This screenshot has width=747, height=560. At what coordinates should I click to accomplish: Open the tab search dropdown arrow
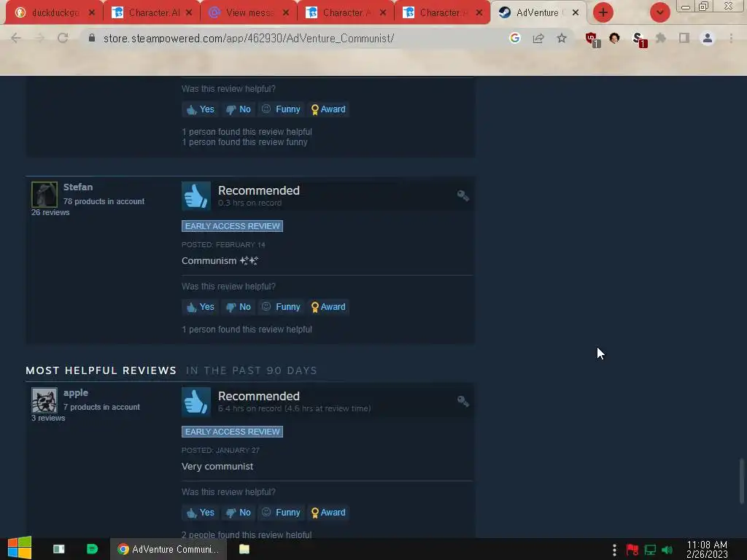point(659,13)
